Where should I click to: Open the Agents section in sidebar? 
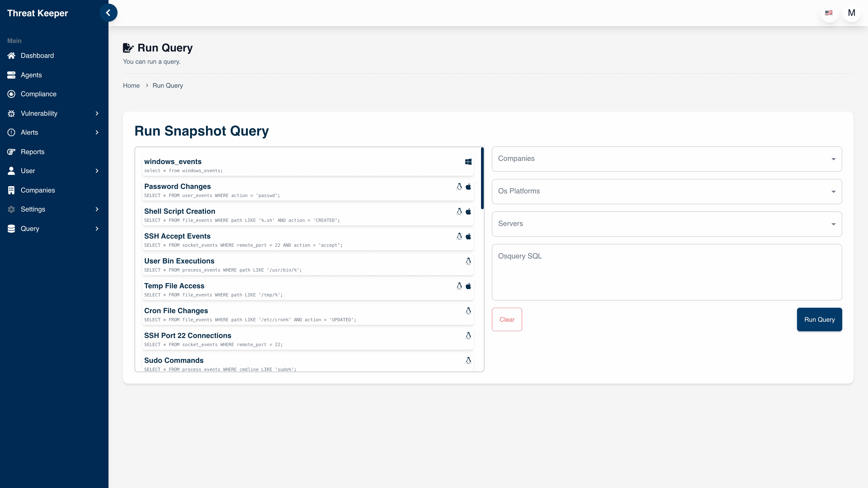(x=31, y=75)
